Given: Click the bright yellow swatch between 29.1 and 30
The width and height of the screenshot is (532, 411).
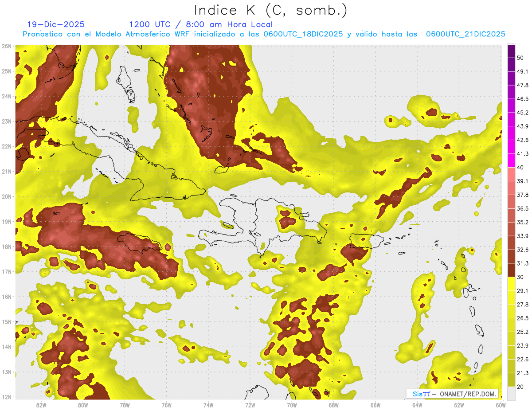Looking at the screenshot, I should (511, 284).
